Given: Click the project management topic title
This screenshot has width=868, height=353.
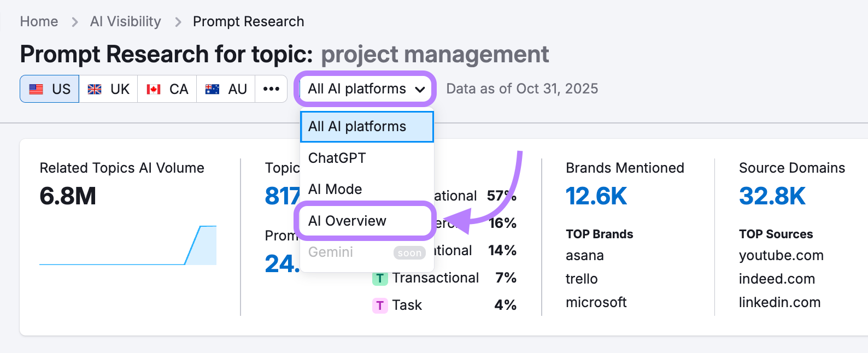Looking at the screenshot, I should click(x=435, y=55).
